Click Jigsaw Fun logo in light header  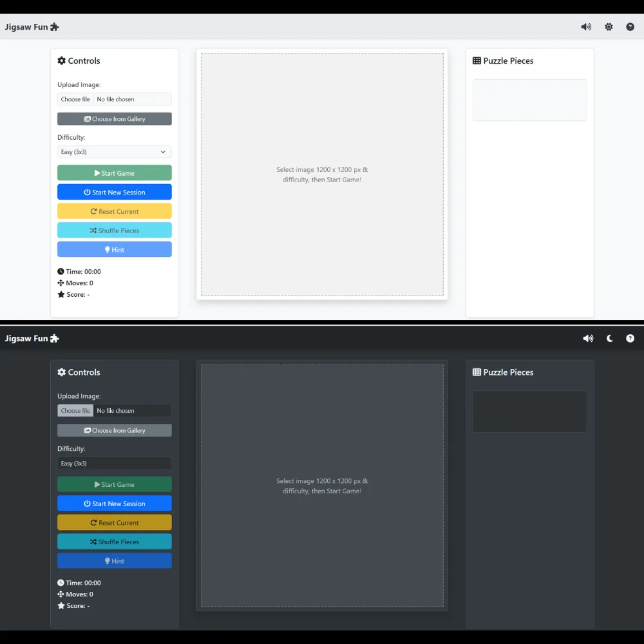(x=32, y=26)
